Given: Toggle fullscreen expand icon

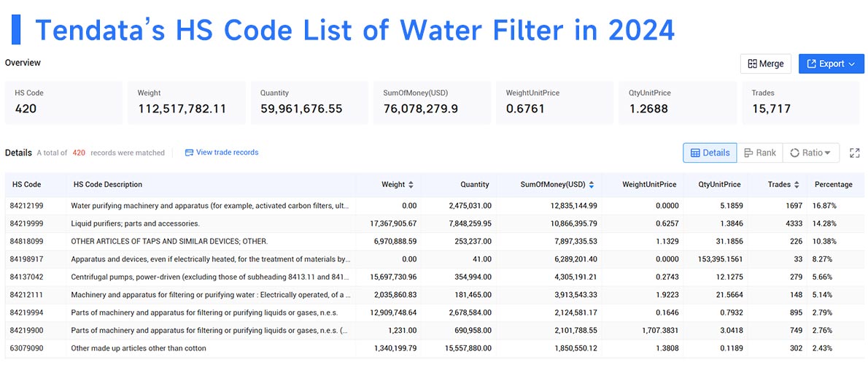Looking at the screenshot, I should pos(855,153).
